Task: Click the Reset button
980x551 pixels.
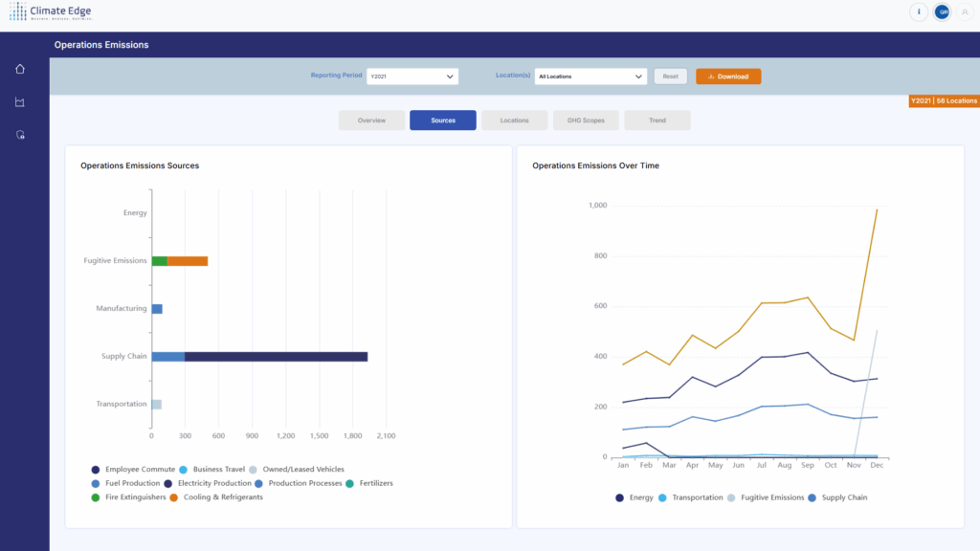Action: (670, 77)
